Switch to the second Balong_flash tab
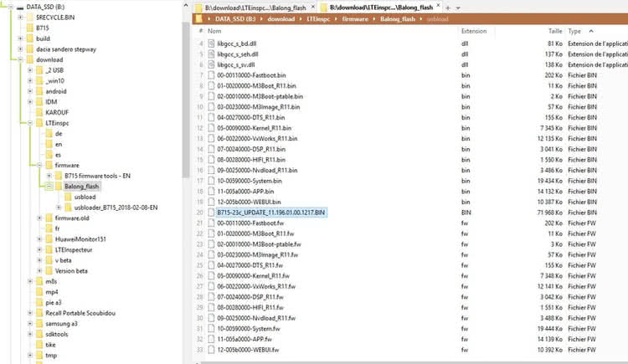This screenshot has height=364, width=628. 381,8
